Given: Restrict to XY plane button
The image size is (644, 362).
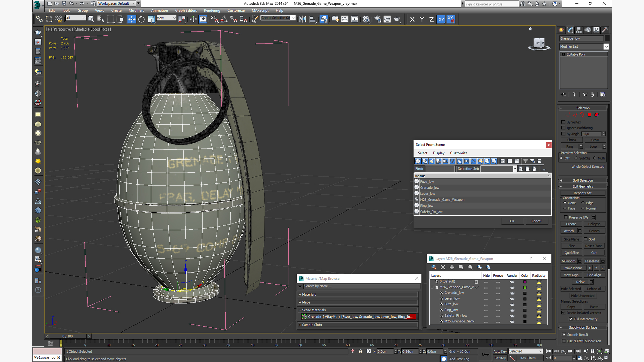Looking at the screenshot, I should click(x=441, y=19).
